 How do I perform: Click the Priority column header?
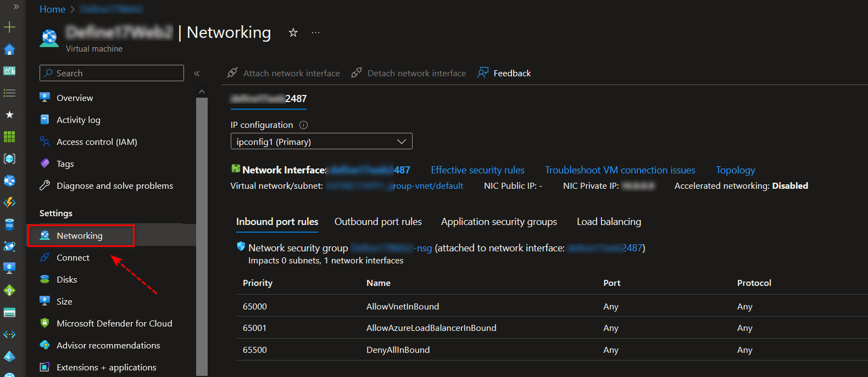click(x=258, y=283)
